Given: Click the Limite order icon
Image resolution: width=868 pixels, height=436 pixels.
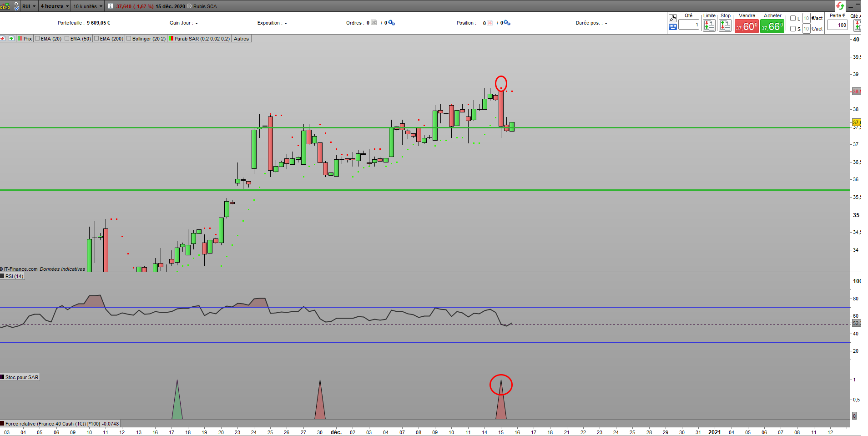Looking at the screenshot, I should tap(709, 25).
